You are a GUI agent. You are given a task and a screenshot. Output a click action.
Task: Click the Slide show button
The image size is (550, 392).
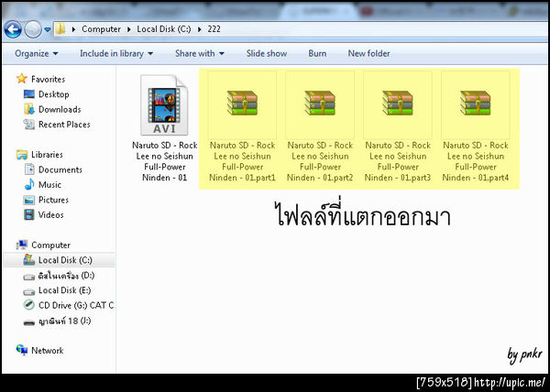point(267,54)
